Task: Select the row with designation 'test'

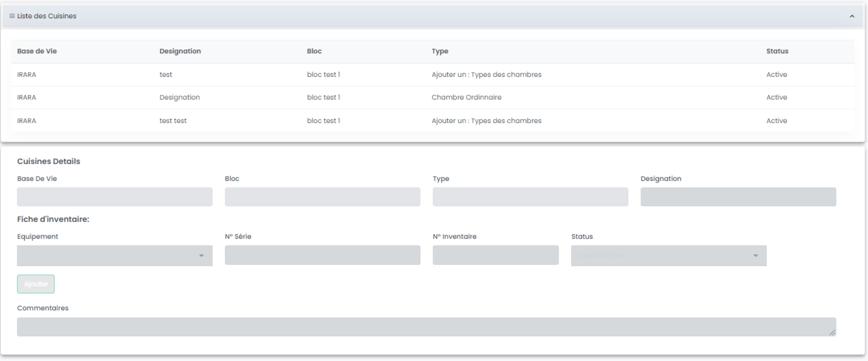Action: coord(166,75)
